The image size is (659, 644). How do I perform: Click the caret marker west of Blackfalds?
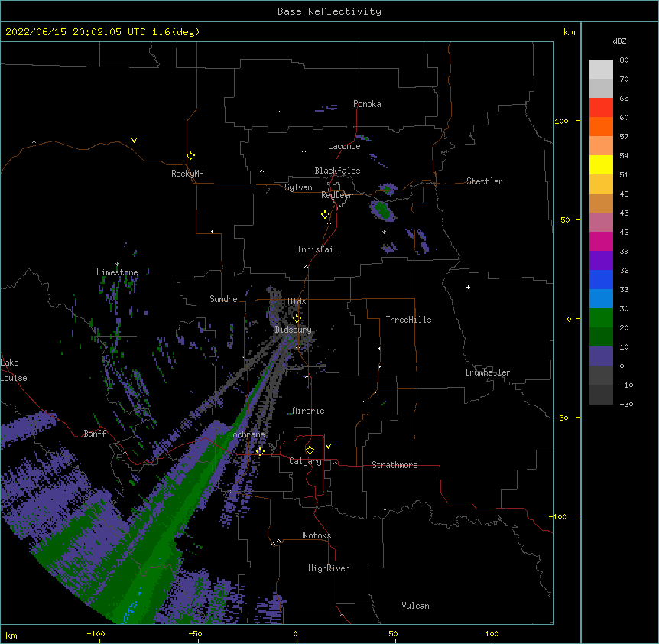[261, 171]
